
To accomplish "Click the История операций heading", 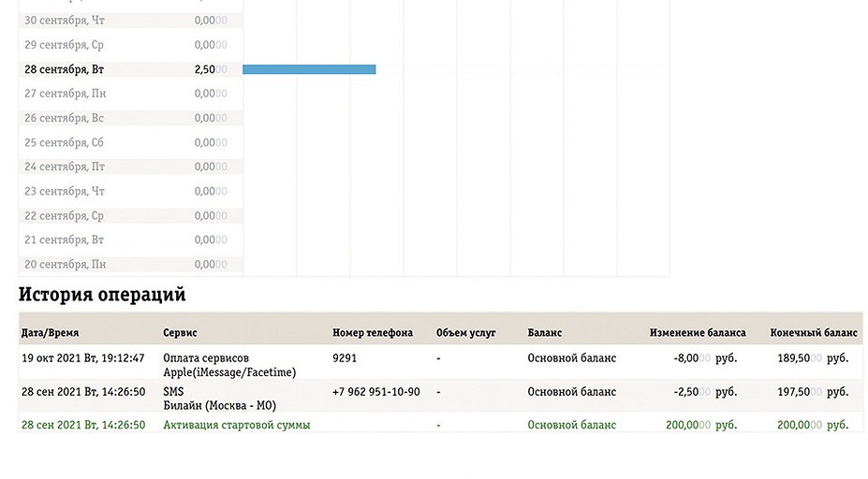I will click(x=102, y=295).
